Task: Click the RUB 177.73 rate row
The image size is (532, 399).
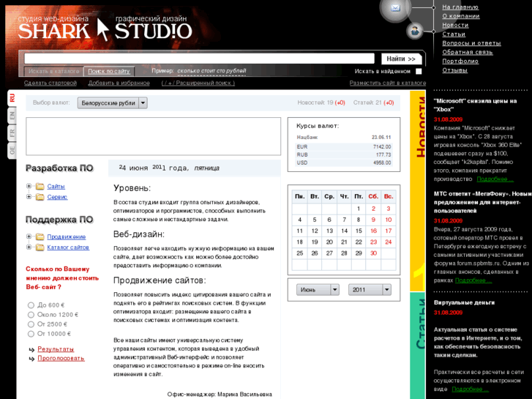Action: [x=344, y=155]
